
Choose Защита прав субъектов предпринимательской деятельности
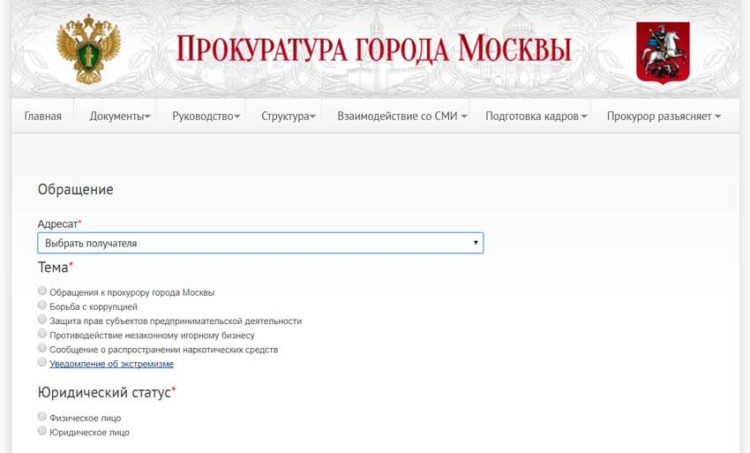[42, 320]
